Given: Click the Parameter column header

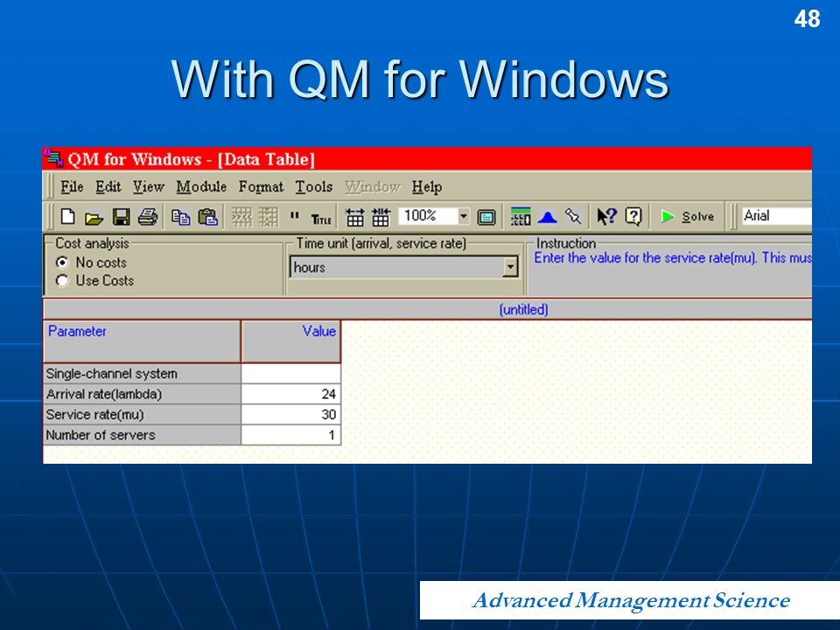Looking at the screenshot, I should [142, 342].
